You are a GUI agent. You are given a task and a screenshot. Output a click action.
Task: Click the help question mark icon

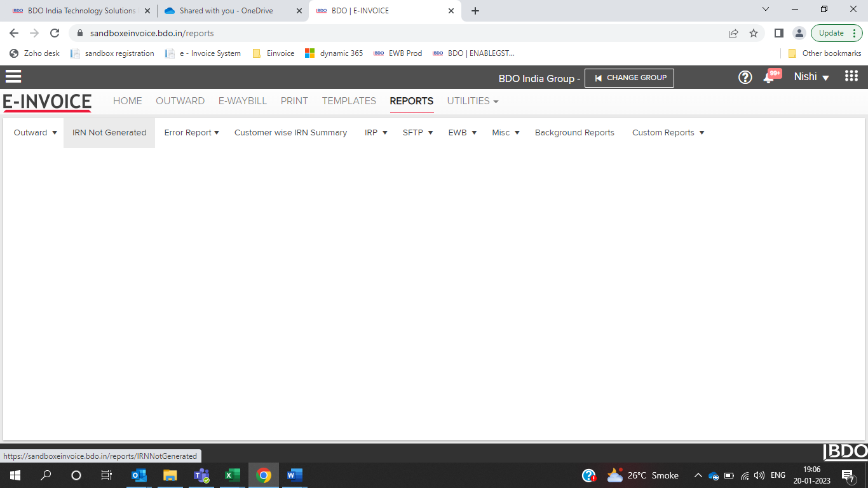pos(745,78)
